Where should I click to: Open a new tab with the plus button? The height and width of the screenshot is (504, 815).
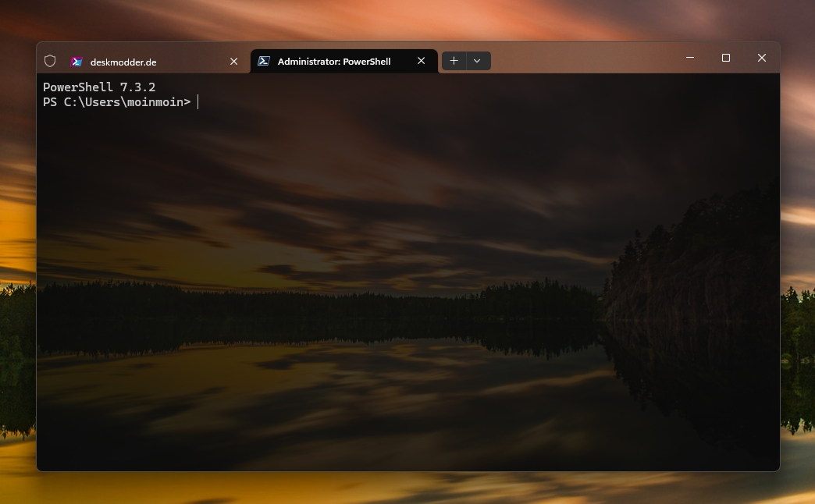click(x=454, y=61)
